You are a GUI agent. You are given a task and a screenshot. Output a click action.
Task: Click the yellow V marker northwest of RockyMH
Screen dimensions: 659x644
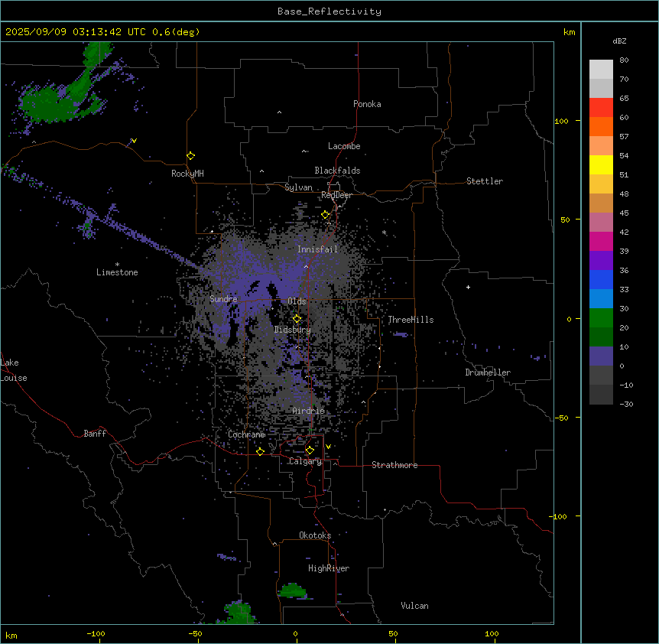134,141
